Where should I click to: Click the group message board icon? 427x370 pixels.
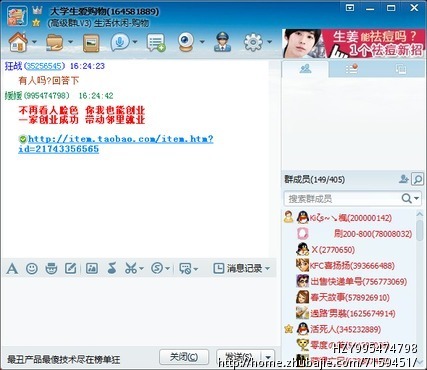[156, 43]
